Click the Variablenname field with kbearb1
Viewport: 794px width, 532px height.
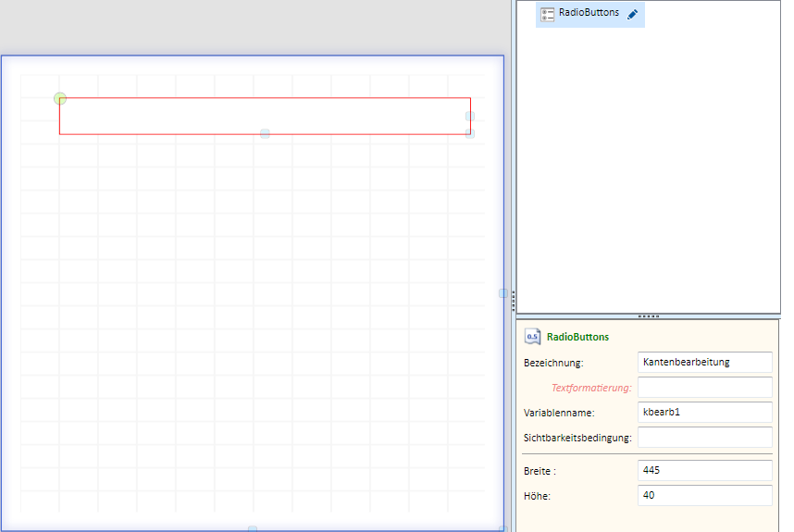[x=705, y=412]
